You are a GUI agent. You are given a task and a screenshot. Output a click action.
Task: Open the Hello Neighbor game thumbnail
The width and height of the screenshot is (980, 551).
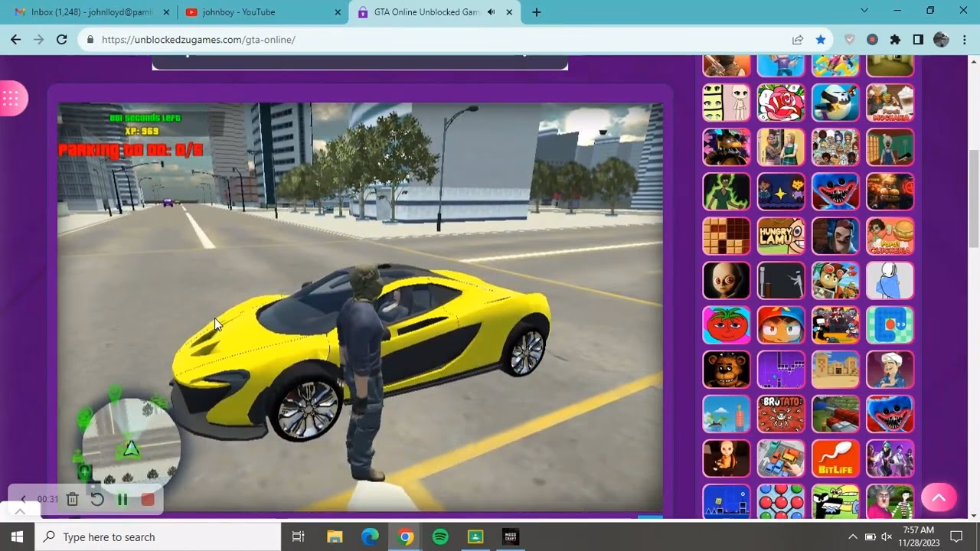tap(835, 236)
